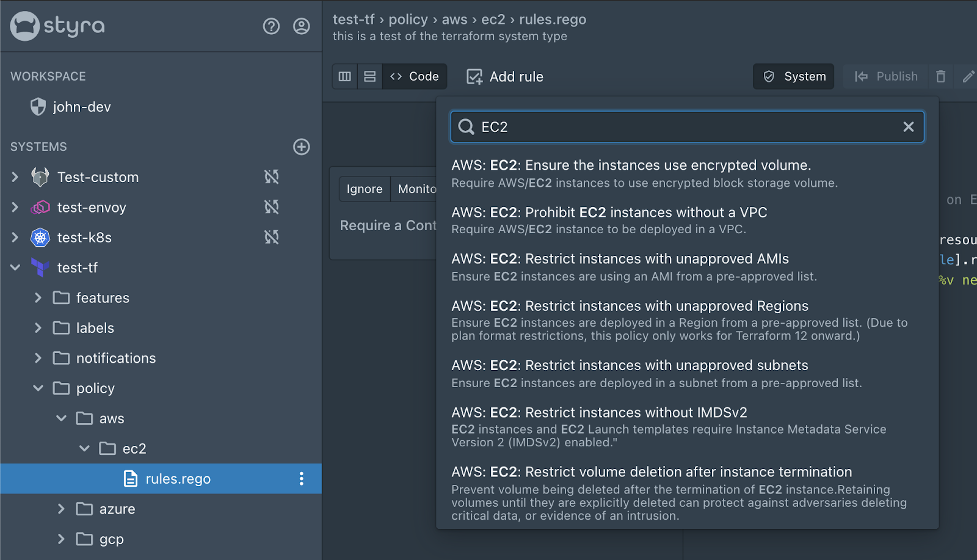The width and height of the screenshot is (977, 560).
Task: Expand the labels folder
Action: 38,328
